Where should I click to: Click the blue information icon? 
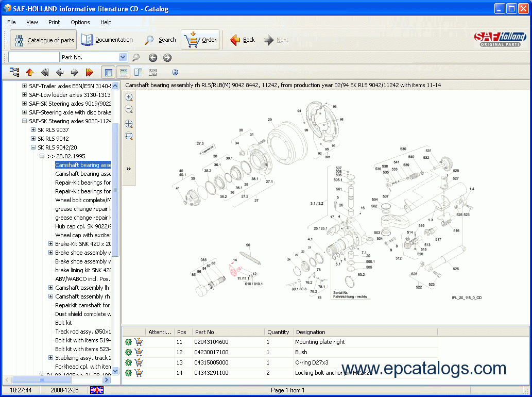coord(175,72)
